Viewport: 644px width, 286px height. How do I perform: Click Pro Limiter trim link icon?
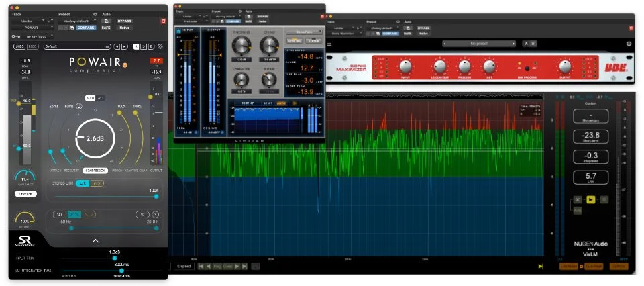[196, 132]
